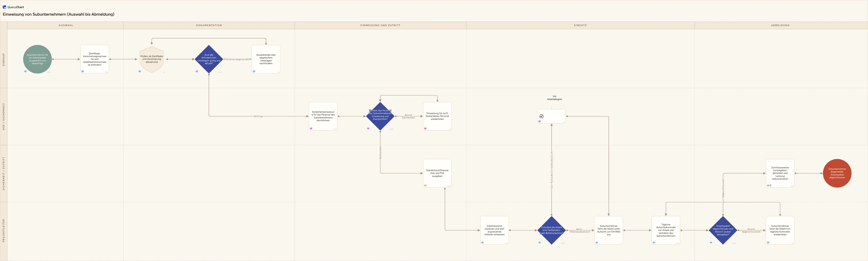Click the QueryChart logo icon
Image resolution: width=868 pixels, height=261 pixels.
[4, 7]
